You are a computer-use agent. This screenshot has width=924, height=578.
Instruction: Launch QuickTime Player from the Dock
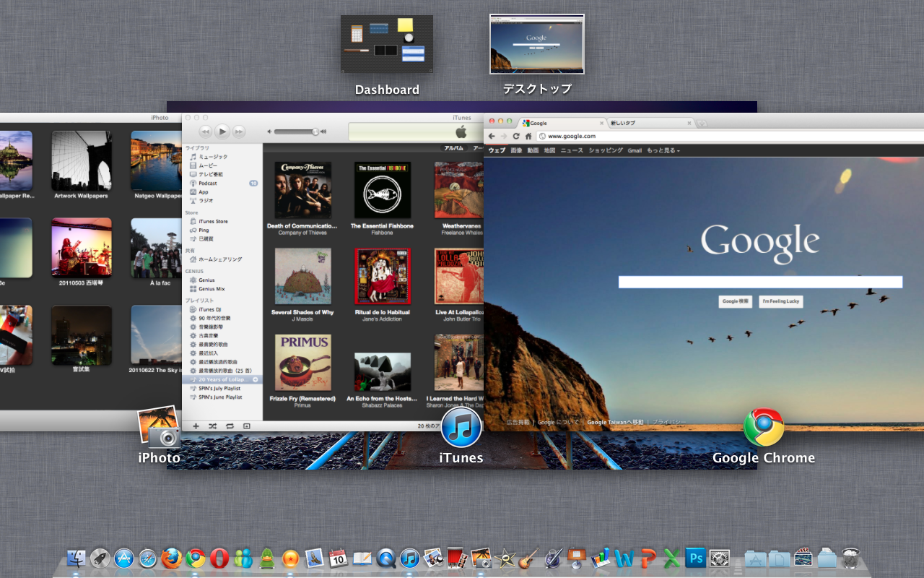click(x=386, y=558)
